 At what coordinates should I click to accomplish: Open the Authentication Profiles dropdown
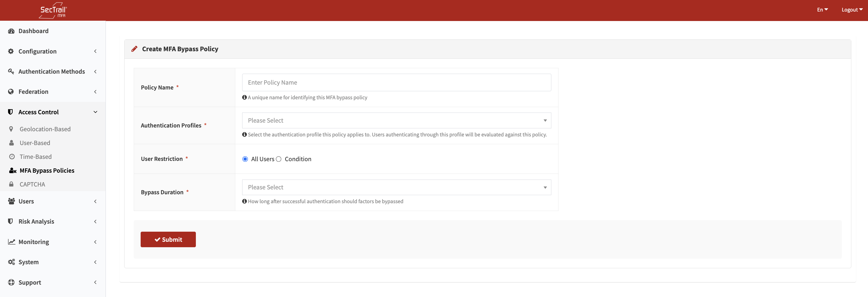click(x=396, y=120)
